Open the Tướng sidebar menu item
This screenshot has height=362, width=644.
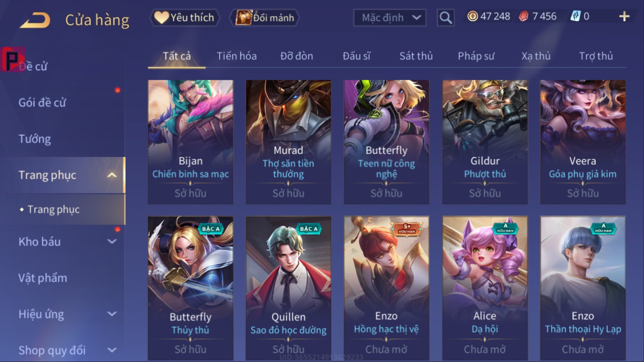pyautogui.click(x=35, y=139)
